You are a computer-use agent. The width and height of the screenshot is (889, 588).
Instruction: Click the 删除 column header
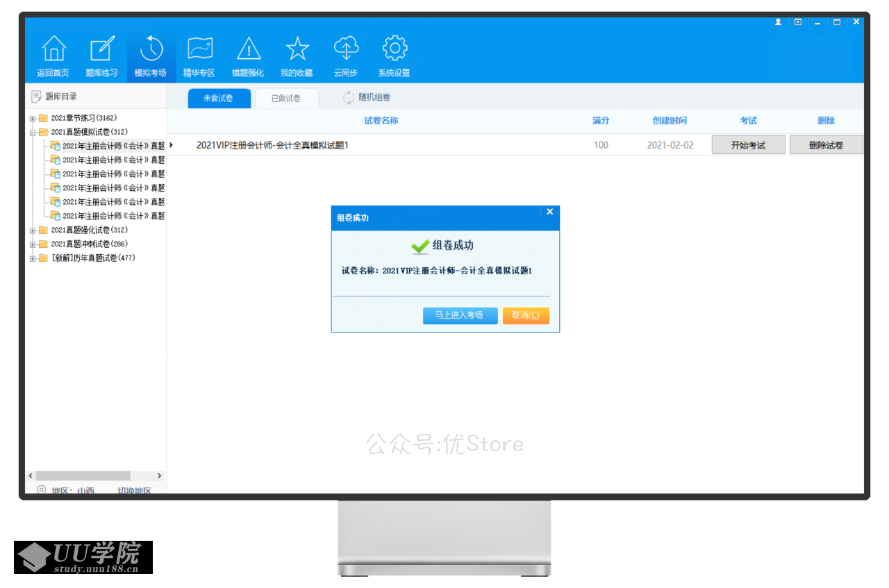coord(826,121)
